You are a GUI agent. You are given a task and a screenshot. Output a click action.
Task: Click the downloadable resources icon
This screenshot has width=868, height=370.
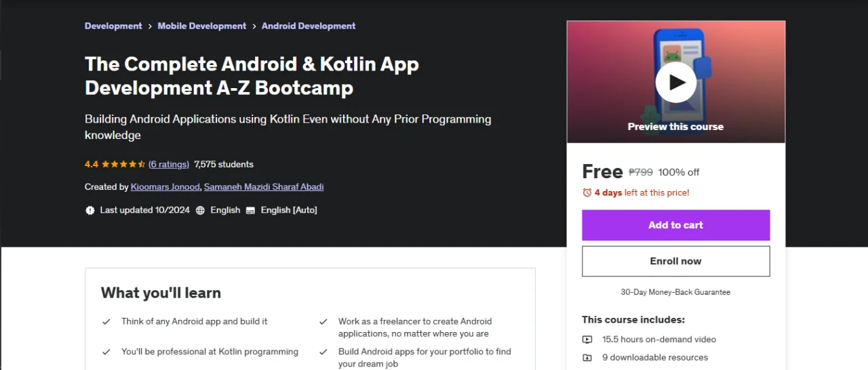click(x=587, y=358)
